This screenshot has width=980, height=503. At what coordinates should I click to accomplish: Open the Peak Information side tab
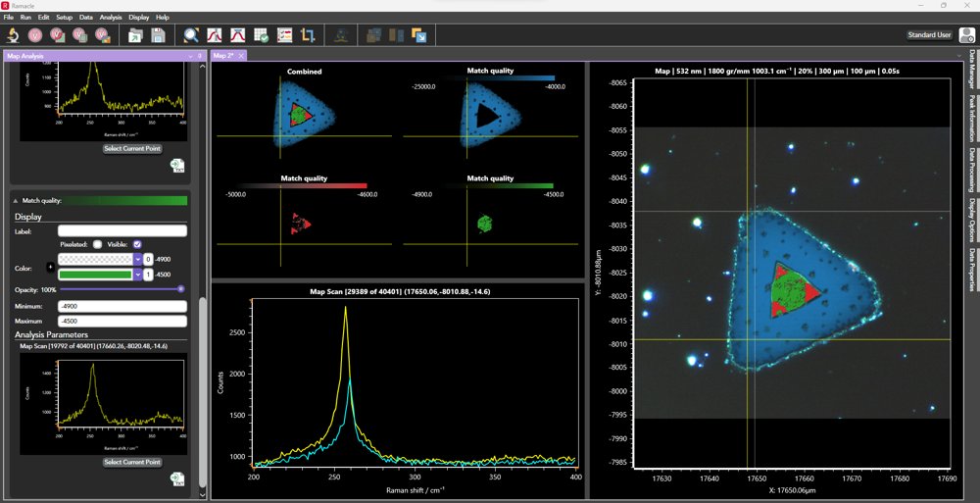[x=972, y=117]
